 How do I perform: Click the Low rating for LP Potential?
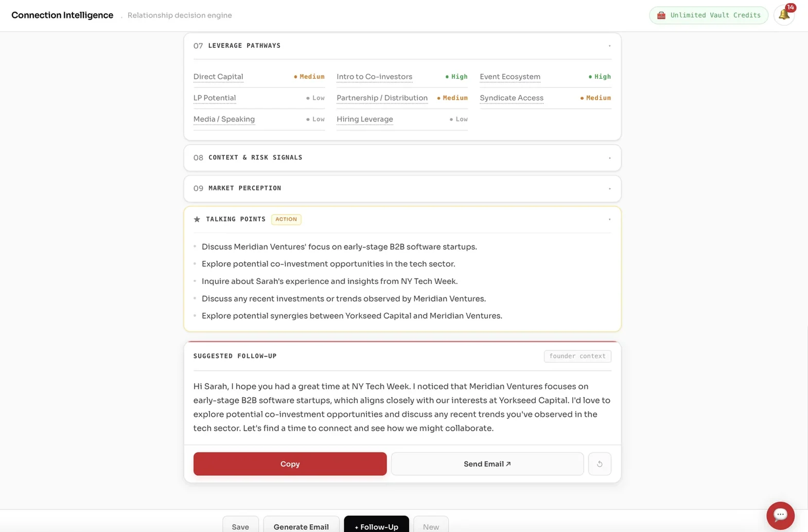click(x=315, y=98)
